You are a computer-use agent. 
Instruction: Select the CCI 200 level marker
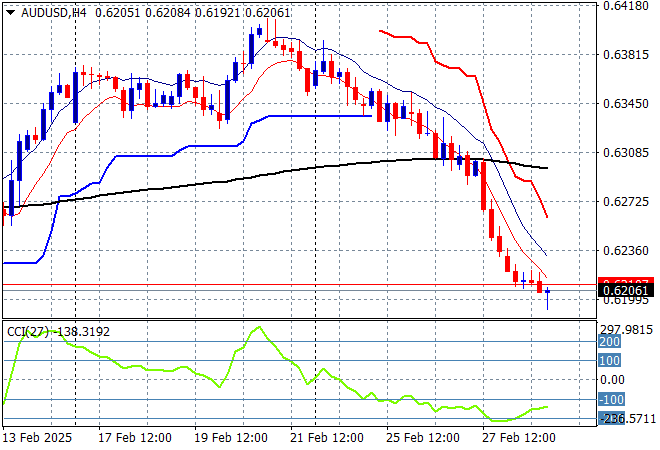point(609,341)
